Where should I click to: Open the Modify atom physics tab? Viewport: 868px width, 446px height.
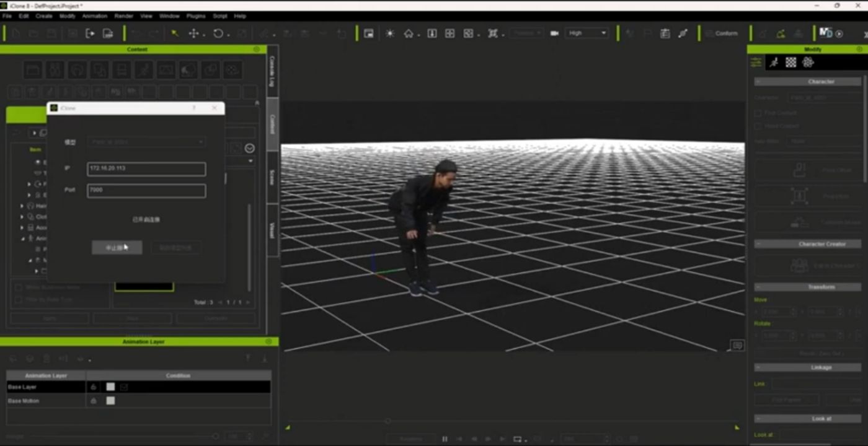click(808, 62)
